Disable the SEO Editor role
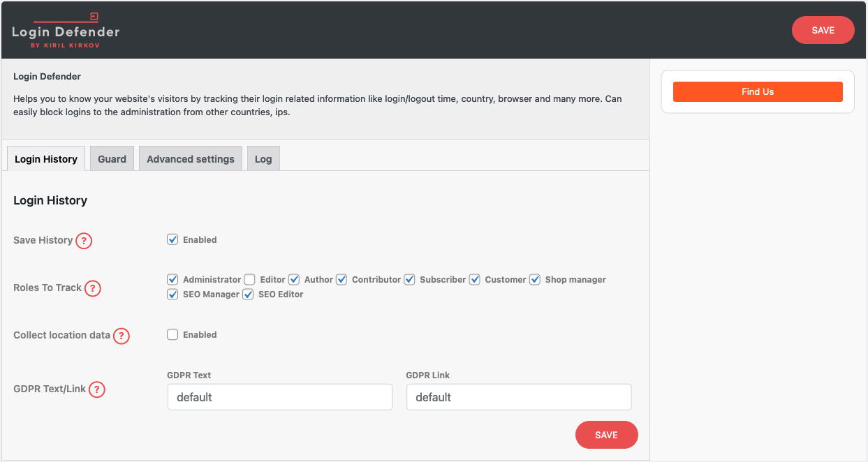The image size is (868, 462). 248,294
